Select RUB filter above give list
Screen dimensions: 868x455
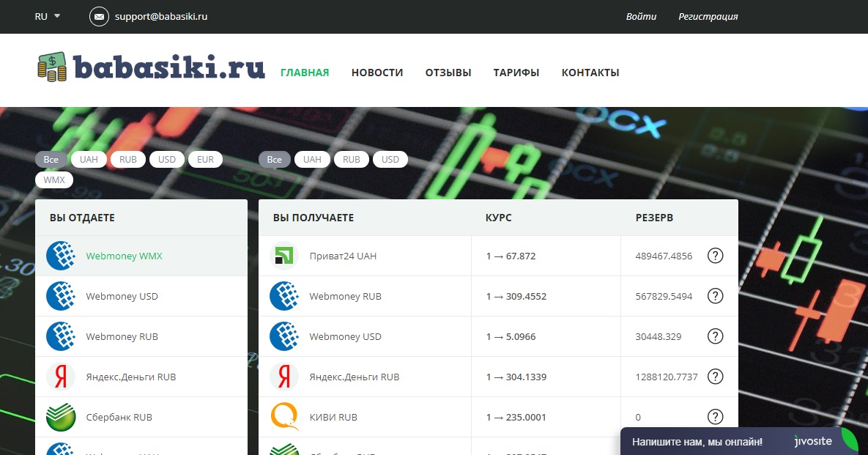coord(128,160)
